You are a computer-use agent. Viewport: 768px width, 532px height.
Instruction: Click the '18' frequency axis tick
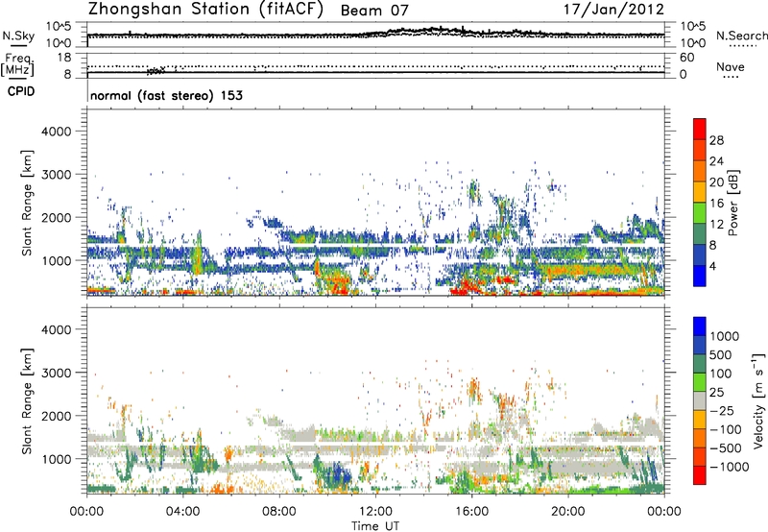(64, 58)
